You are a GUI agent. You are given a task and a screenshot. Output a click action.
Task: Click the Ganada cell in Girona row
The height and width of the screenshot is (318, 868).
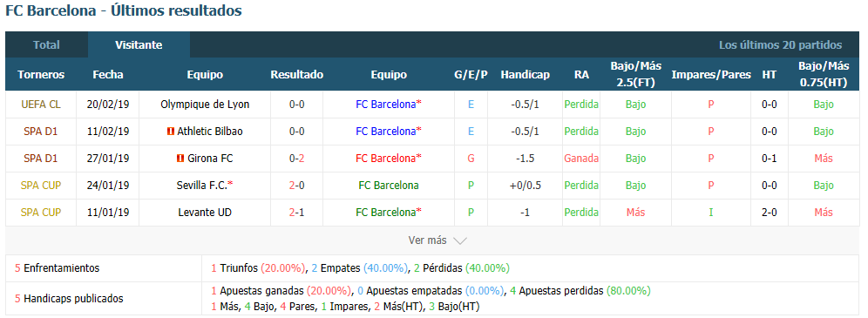point(581,159)
